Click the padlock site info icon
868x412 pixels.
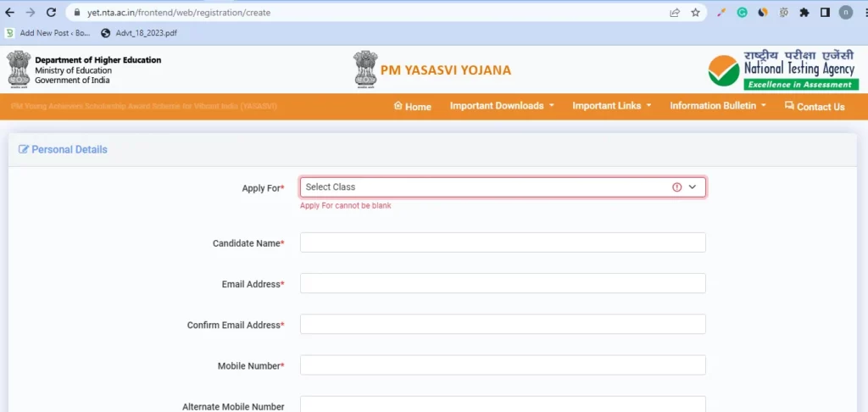click(x=77, y=12)
